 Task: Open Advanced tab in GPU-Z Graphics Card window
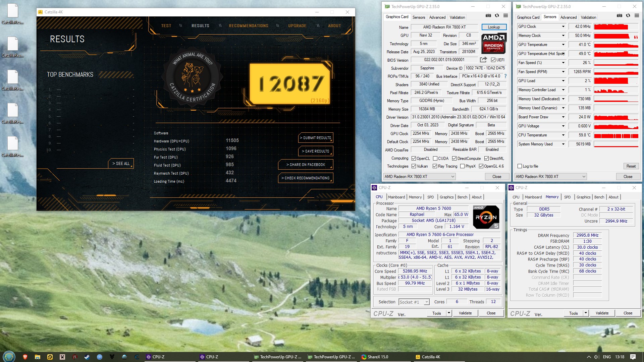point(437,17)
